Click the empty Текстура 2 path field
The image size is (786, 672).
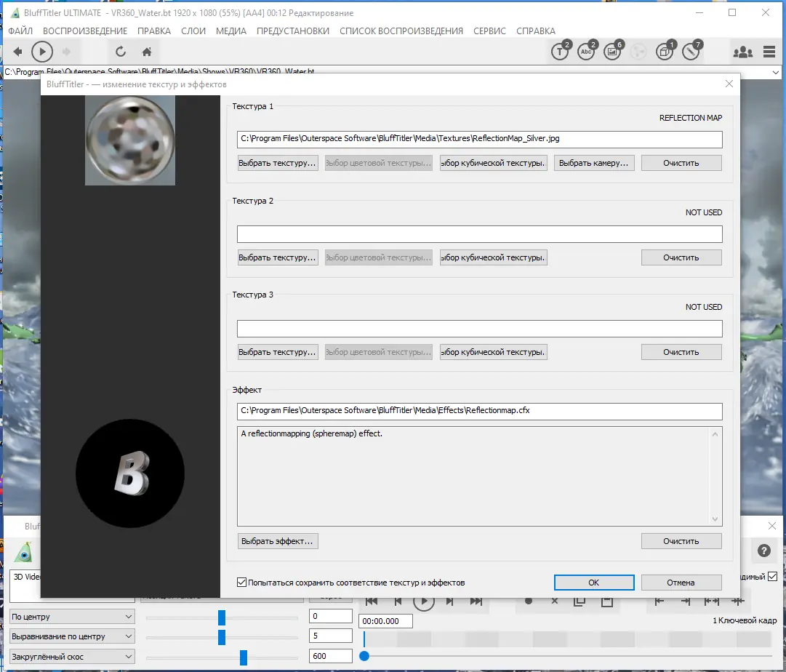(480, 233)
